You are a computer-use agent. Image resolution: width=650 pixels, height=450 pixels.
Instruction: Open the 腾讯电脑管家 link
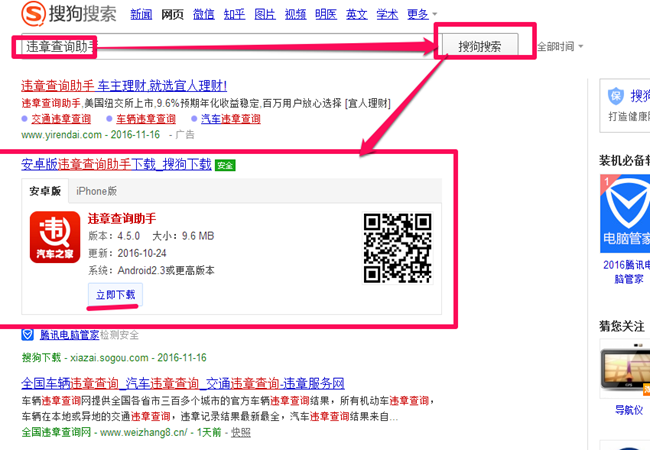tap(69, 335)
